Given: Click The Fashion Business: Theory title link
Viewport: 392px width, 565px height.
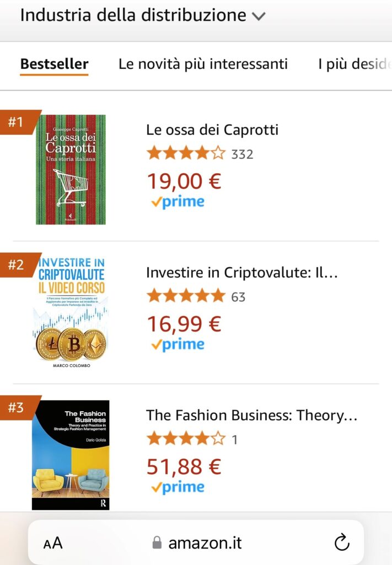Looking at the screenshot, I should pos(251,415).
